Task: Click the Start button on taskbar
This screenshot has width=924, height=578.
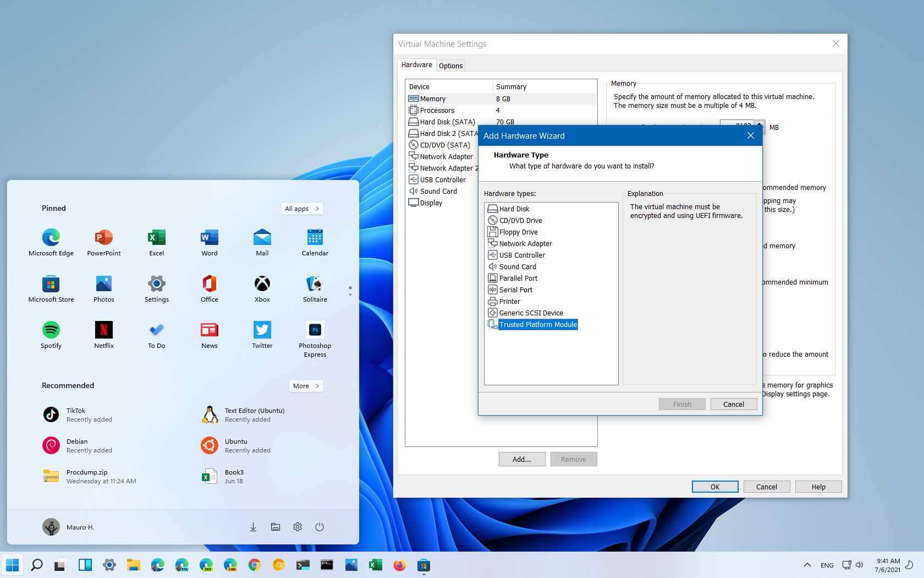Action: [12, 565]
